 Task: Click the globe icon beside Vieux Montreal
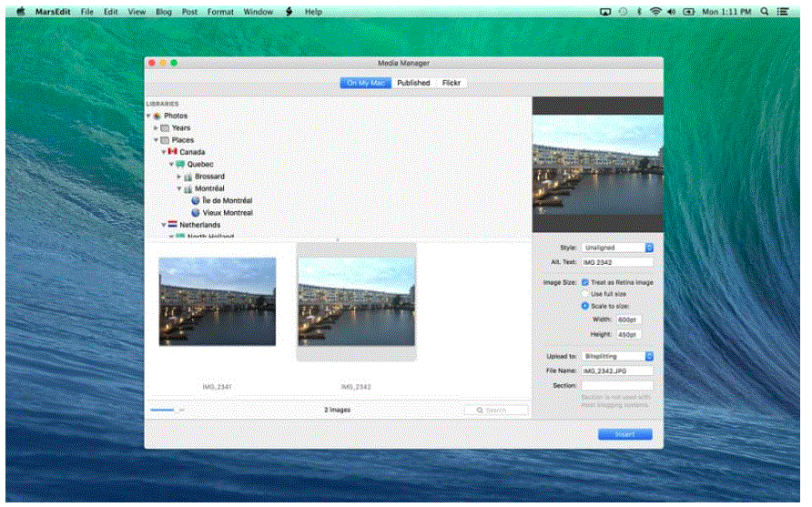[x=195, y=213]
